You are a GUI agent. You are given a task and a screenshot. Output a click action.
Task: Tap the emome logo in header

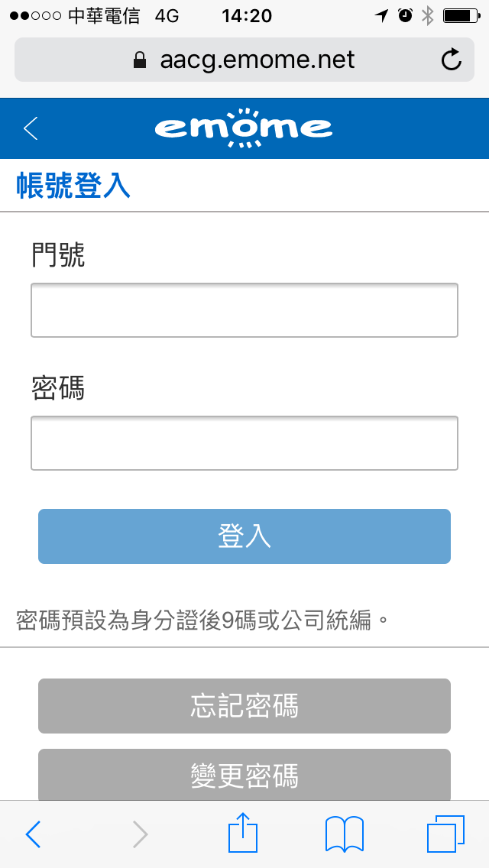244,128
